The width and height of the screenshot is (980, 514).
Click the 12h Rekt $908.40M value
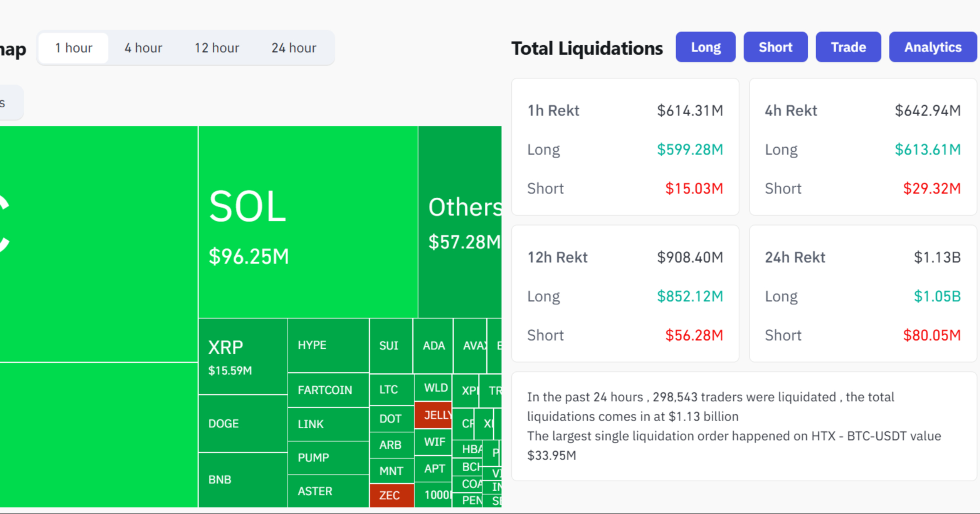(690, 257)
